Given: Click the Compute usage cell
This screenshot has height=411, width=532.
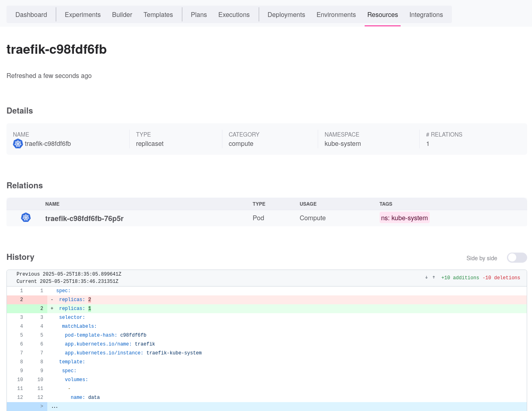Looking at the screenshot, I should (x=312, y=218).
